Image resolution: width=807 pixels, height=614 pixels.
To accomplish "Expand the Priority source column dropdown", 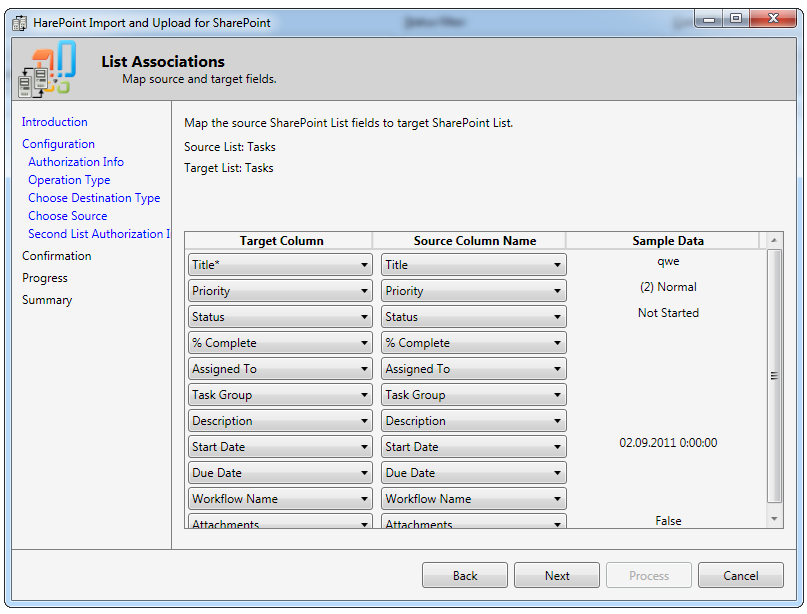I will tap(473, 291).
